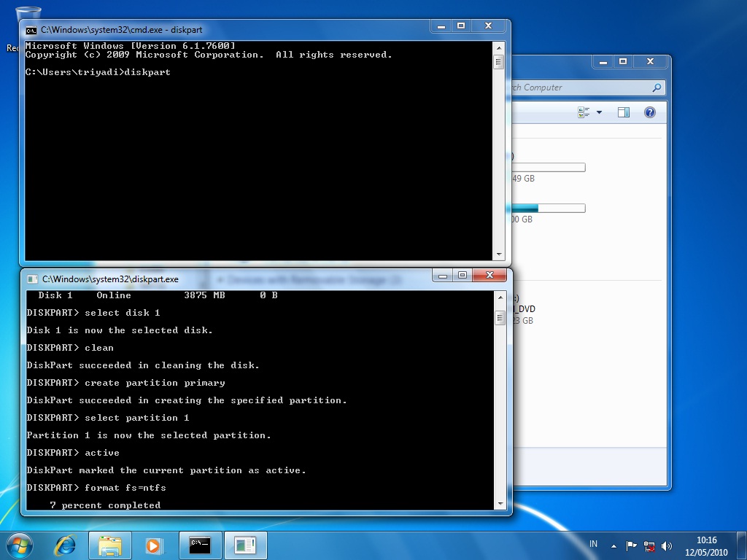This screenshot has width=747, height=560.
Task: Open Windows Explorer from the taskbar
Action: [110, 545]
